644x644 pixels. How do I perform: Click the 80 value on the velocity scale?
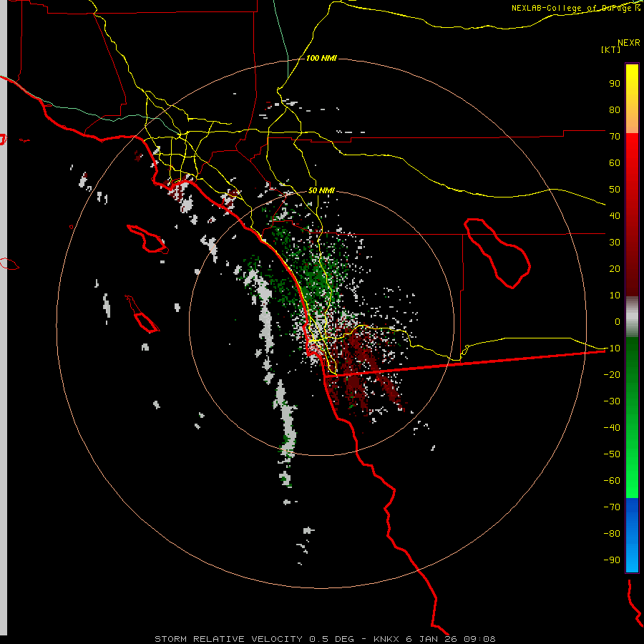(x=615, y=110)
